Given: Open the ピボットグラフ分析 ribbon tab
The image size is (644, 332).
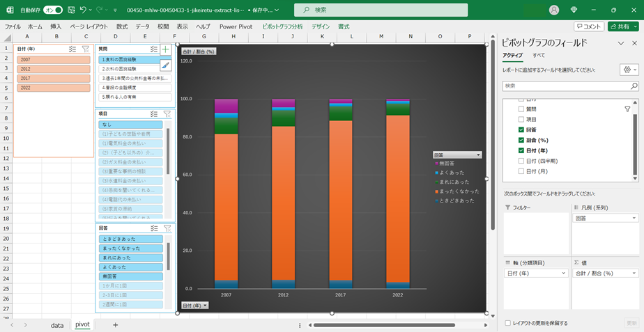Looking at the screenshot, I should (282, 26).
